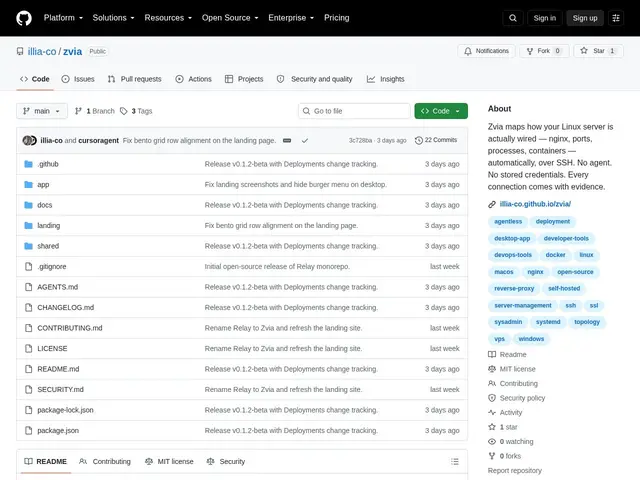Open 'Initial open-source release of Relay monorepo.' commit
Screen dimensions: 640x480
pos(277,267)
